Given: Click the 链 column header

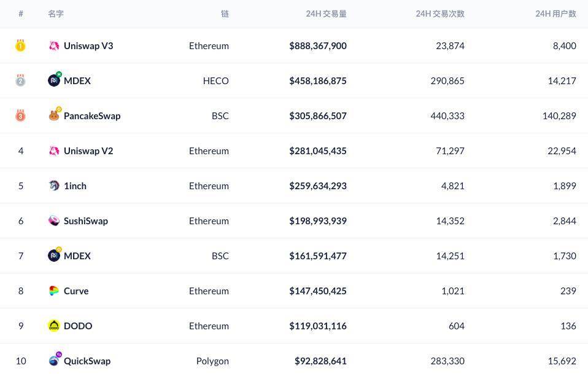Looking at the screenshot, I should pos(225,14).
